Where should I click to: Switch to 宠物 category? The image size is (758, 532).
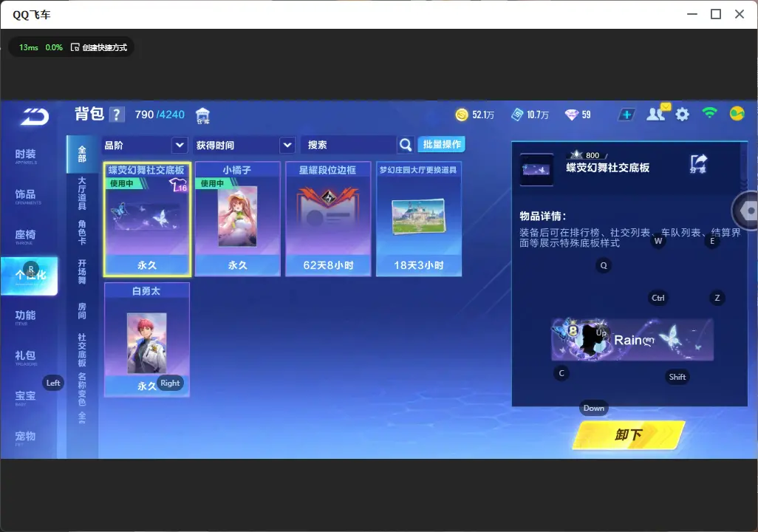click(x=26, y=437)
